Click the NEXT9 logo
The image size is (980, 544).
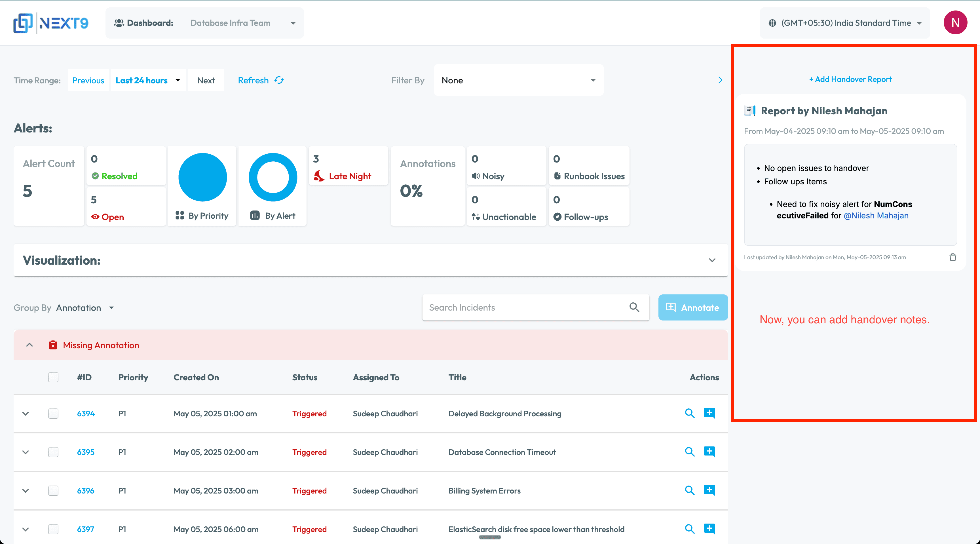(51, 23)
